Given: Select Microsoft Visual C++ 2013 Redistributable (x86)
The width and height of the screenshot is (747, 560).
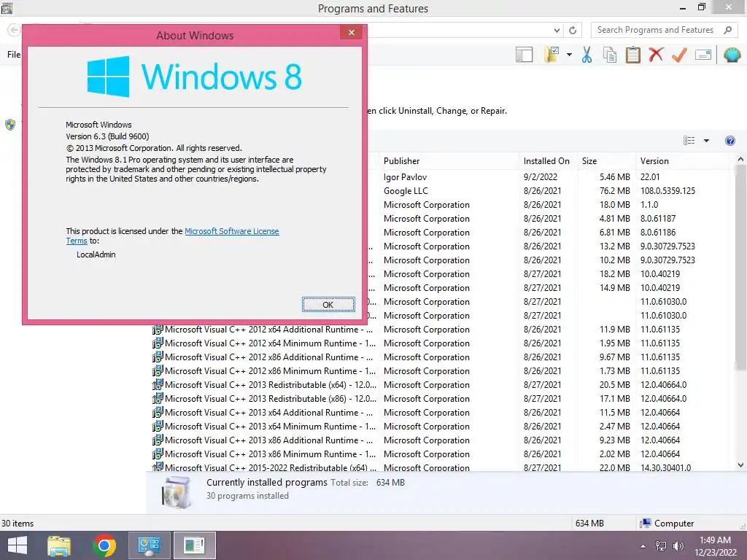Looking at the screenshot, I should coord(270,399).
